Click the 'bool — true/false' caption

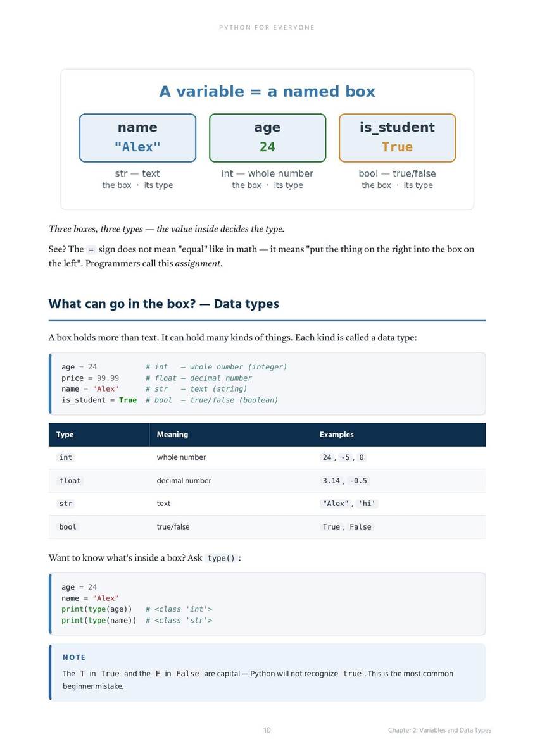[x=397, y=173]
